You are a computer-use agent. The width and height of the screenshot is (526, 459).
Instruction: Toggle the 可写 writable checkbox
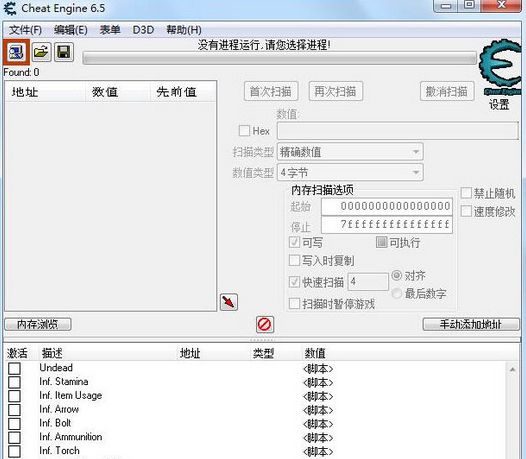(x=294, y=242)
